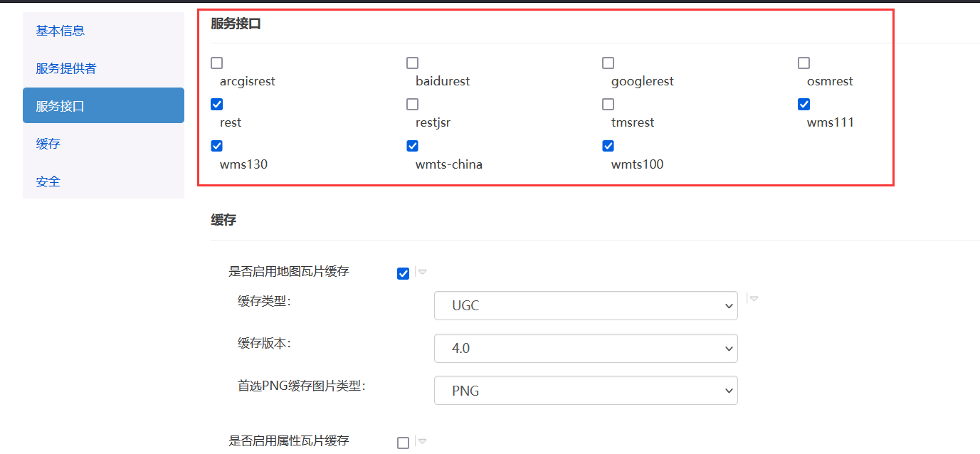Check the restjsr interface checkbox
980x454 pixels.
(x=413, y=105)
